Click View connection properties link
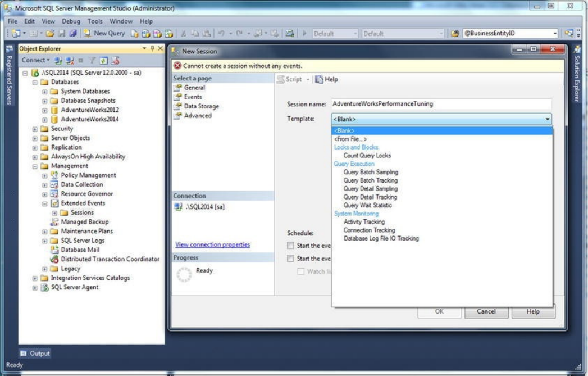588x376 pixels. (x=213, y=244)
